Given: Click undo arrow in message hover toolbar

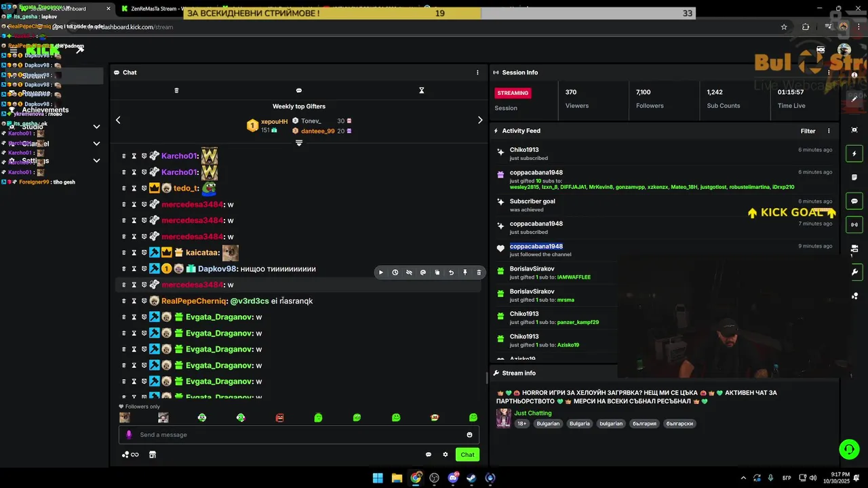Looking at the screenshot, I should [x=451, y=272].
